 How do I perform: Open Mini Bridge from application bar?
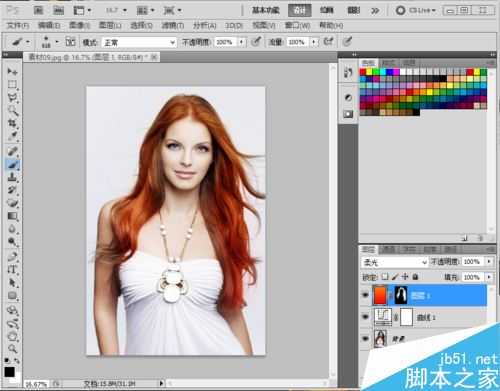(x=58, y=10)
